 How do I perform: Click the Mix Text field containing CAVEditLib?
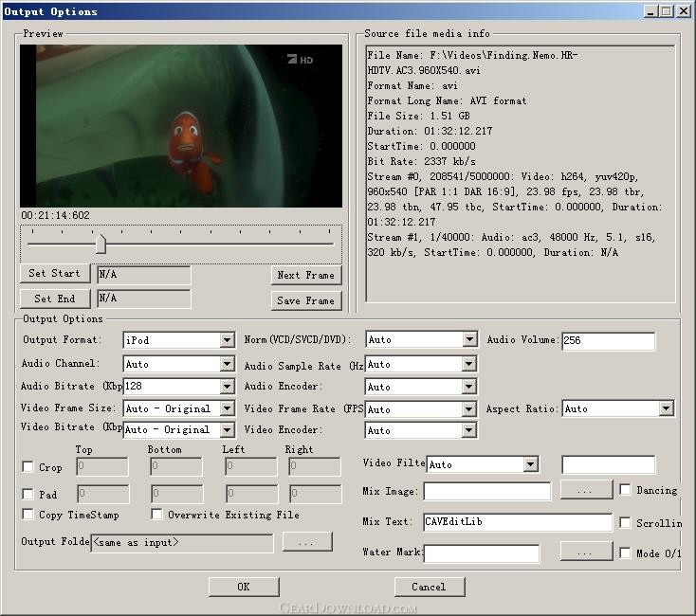(518, 522)
